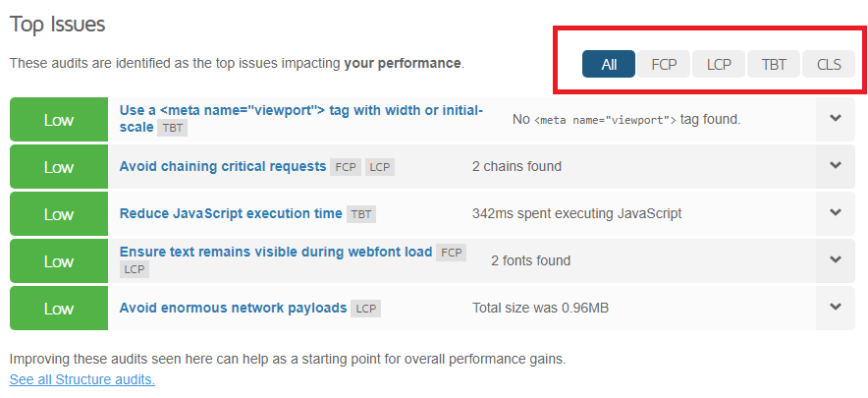The width and height of the screenshot is (868, 398).
Task: Click the TBT tag beside JavaScript execution
Action: tap(361, 214)
